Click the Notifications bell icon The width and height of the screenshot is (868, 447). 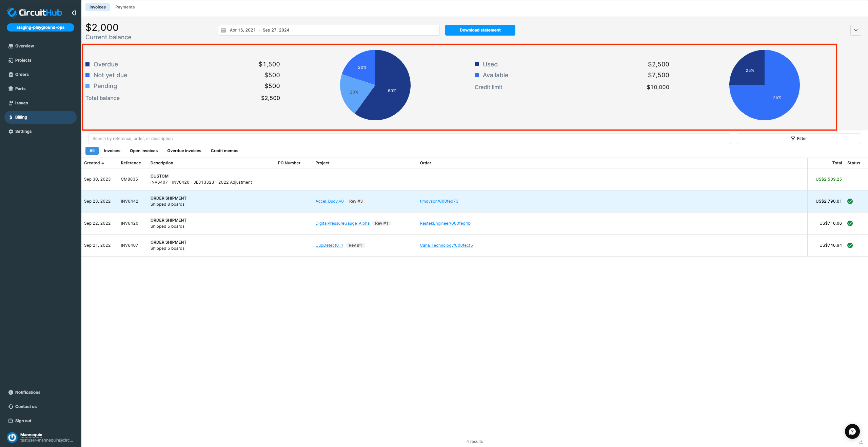coord(11,392)
